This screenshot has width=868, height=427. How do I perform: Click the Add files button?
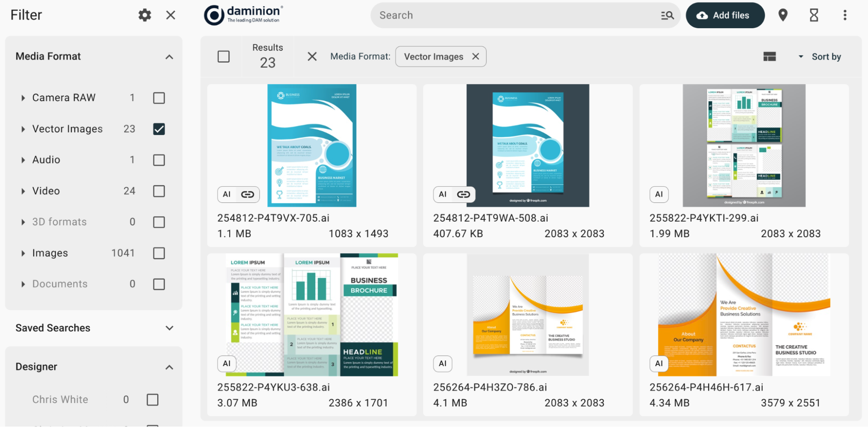click(725, 15)
